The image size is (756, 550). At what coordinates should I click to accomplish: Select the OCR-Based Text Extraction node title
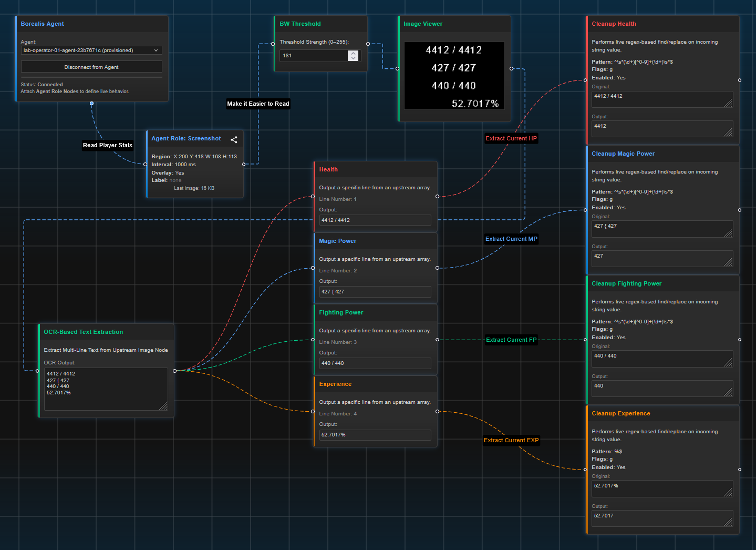(x=83, y=332)
